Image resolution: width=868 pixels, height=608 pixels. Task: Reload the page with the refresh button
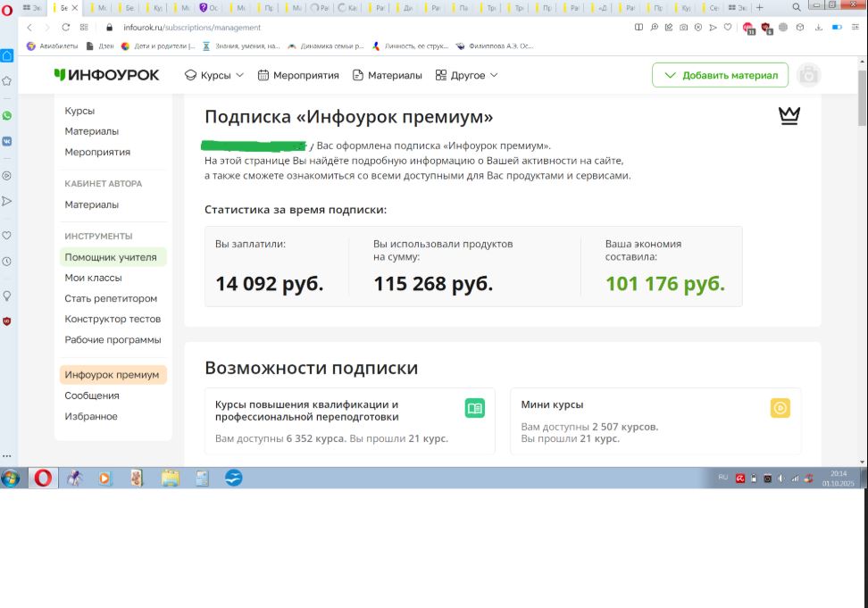tap(66, 27)
